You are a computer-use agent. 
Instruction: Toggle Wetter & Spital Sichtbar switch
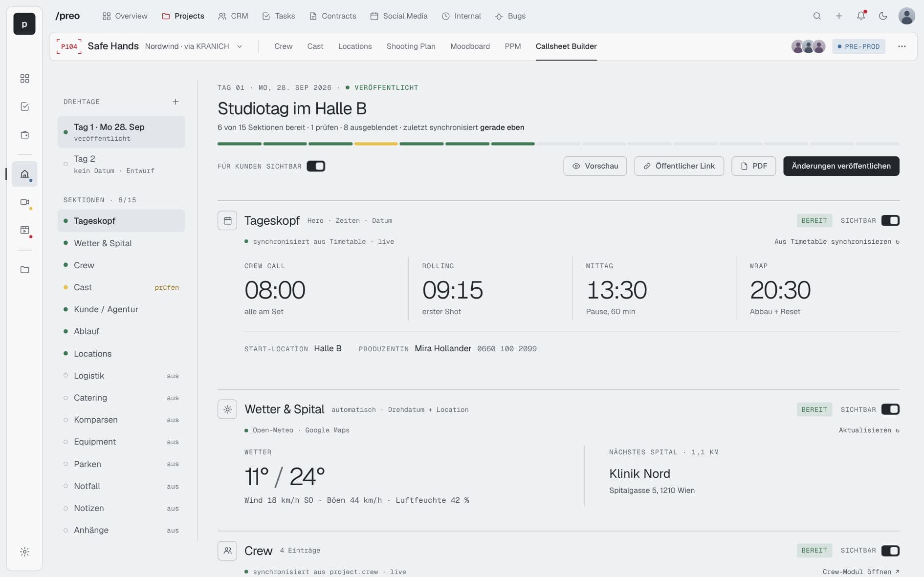point(890,409)
